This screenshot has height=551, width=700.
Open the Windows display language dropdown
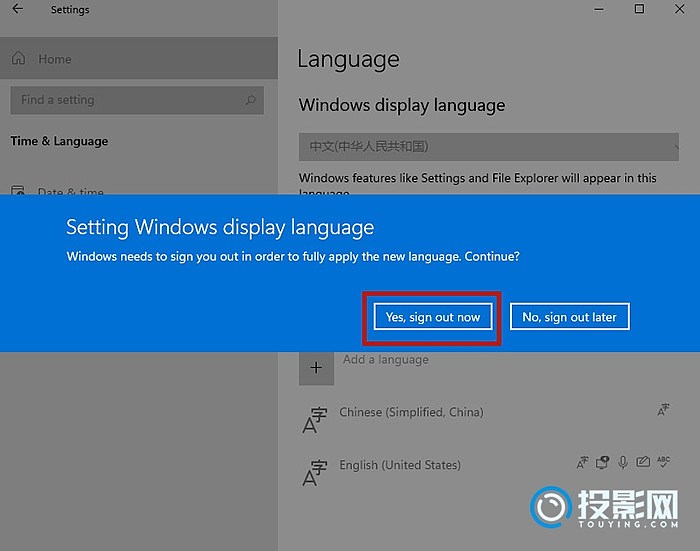(489, 146)
